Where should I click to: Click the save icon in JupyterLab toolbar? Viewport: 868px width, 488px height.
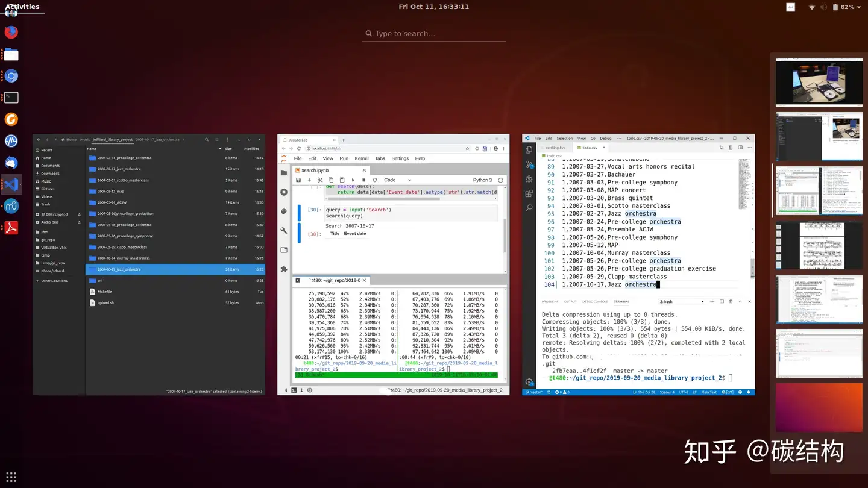[x=298, y=180]
